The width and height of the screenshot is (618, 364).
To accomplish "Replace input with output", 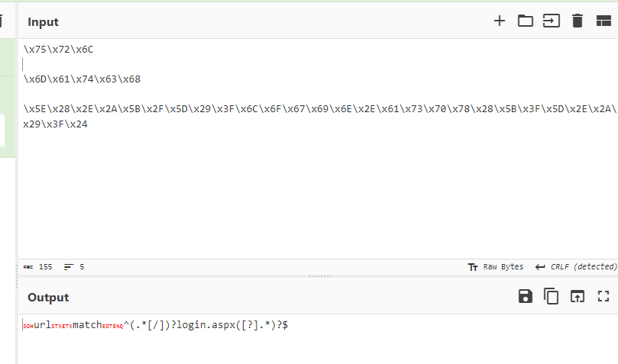I will [x=578, y=296].
